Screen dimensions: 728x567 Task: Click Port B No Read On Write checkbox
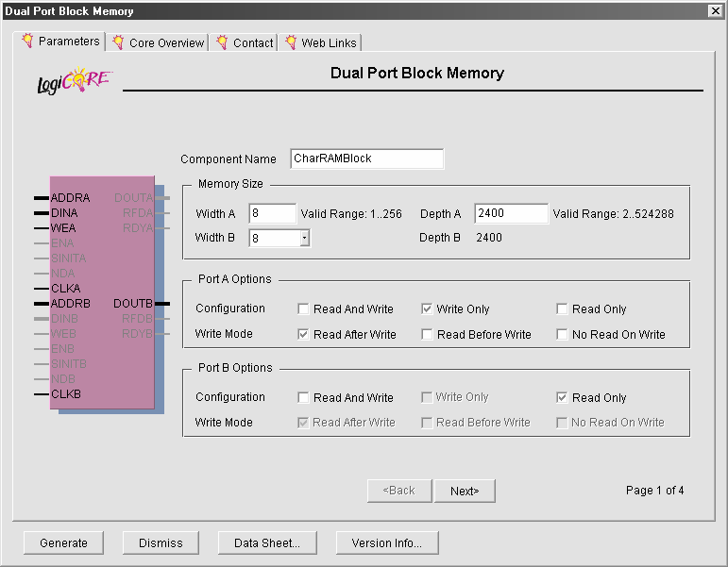pyautogui.click(x=562, y=423)
